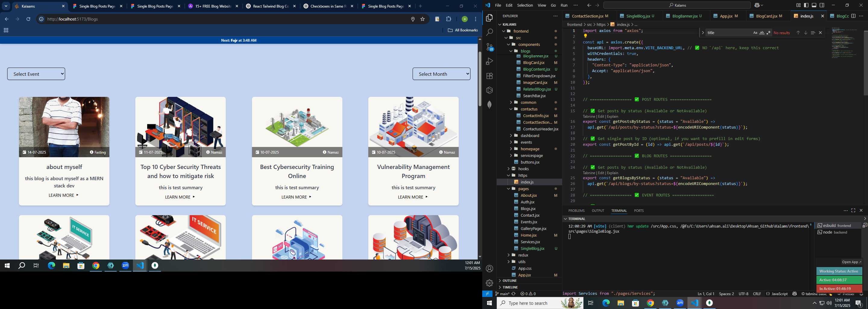Click the Chrome reload page icon
868x309 pixels.
tap(28, 19)
